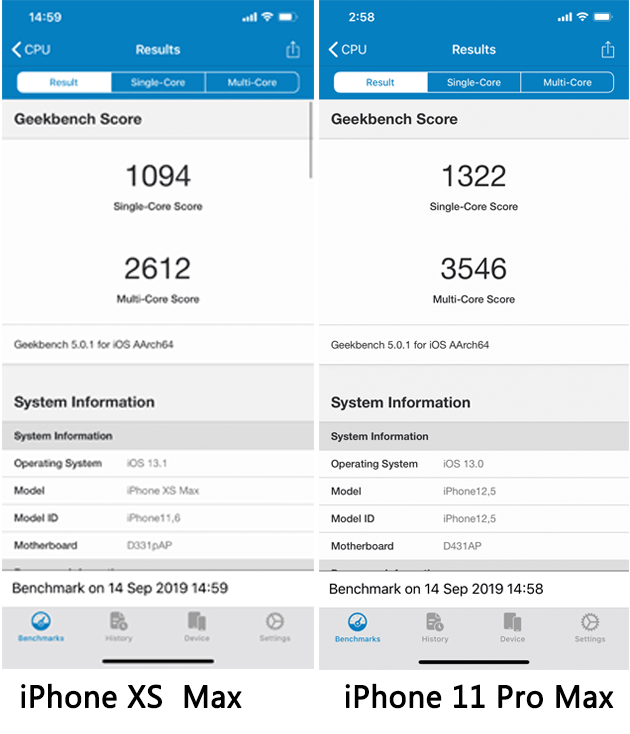Go back to CPU on left phone
Viewport: 630px width, 734px height.
coord(31,49)
